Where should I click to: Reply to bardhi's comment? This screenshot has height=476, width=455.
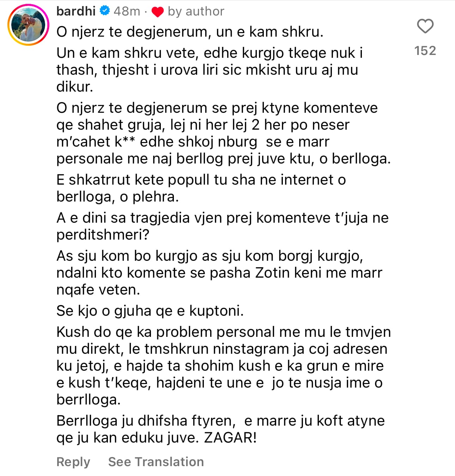pyautogui.click(x=73, y=462)
